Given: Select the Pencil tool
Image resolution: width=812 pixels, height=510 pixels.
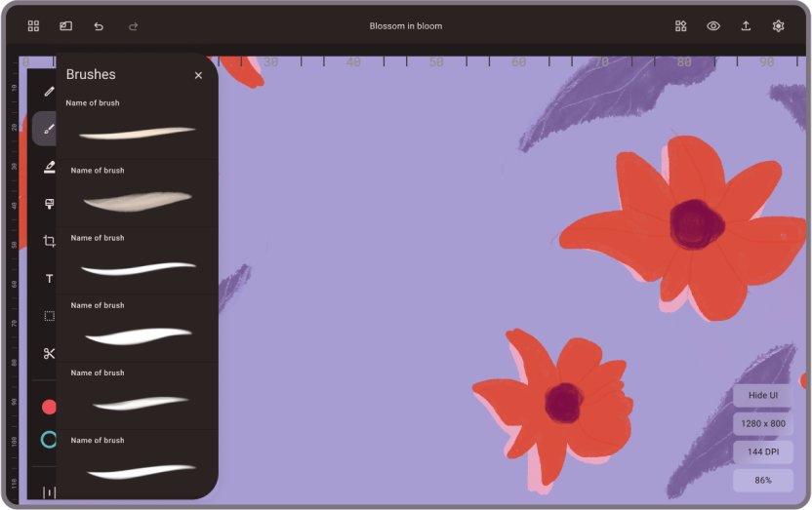Looking at the screenshot, I should tap(49, 92).
